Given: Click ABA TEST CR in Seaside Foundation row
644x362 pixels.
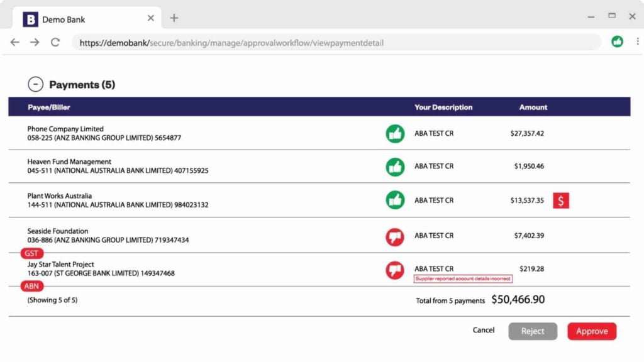Looking at the screenshot, I should 434,236.
